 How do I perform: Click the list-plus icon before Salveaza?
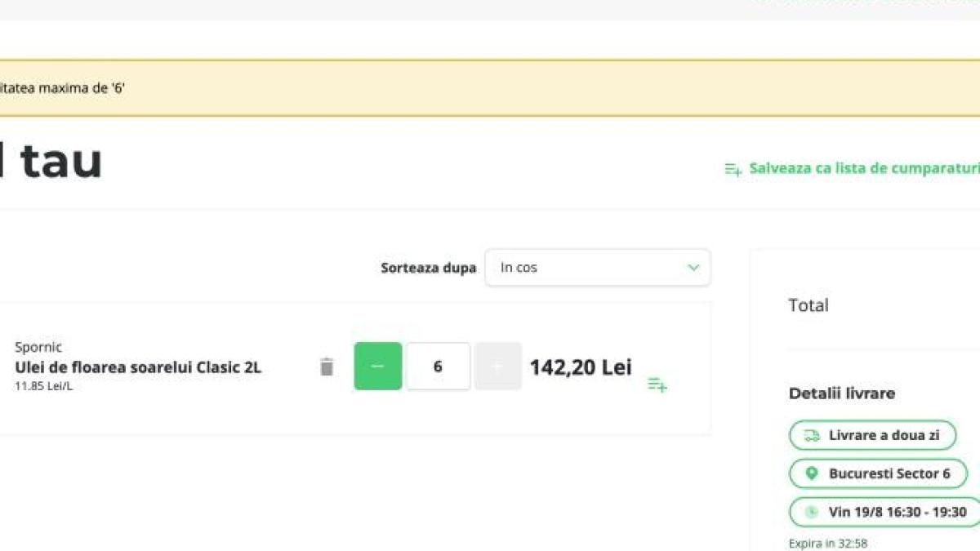coord(733,169)
